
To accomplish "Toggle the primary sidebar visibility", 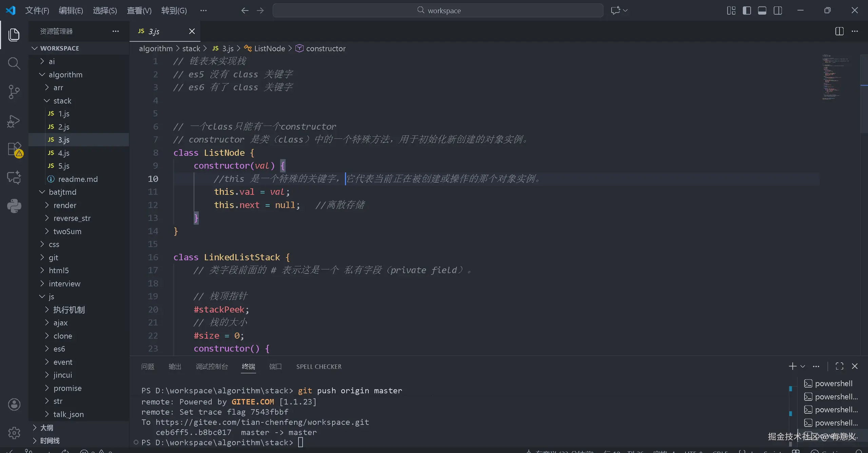I will (x=747, y=11).
